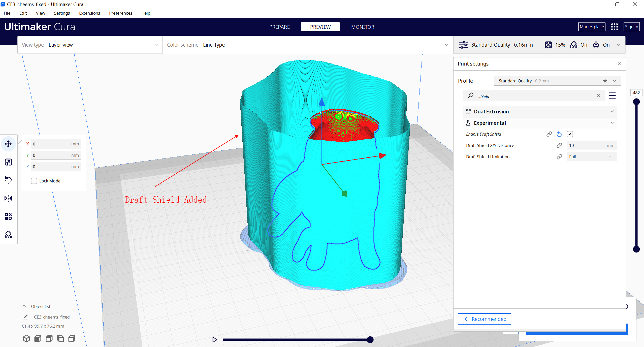
Task: Switch to left side view cube
Action: coord(60,338)
